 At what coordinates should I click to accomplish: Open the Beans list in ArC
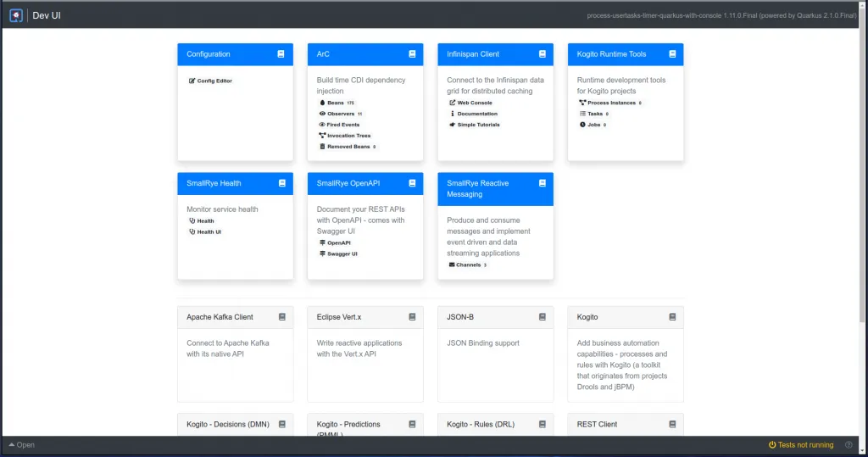337,103
